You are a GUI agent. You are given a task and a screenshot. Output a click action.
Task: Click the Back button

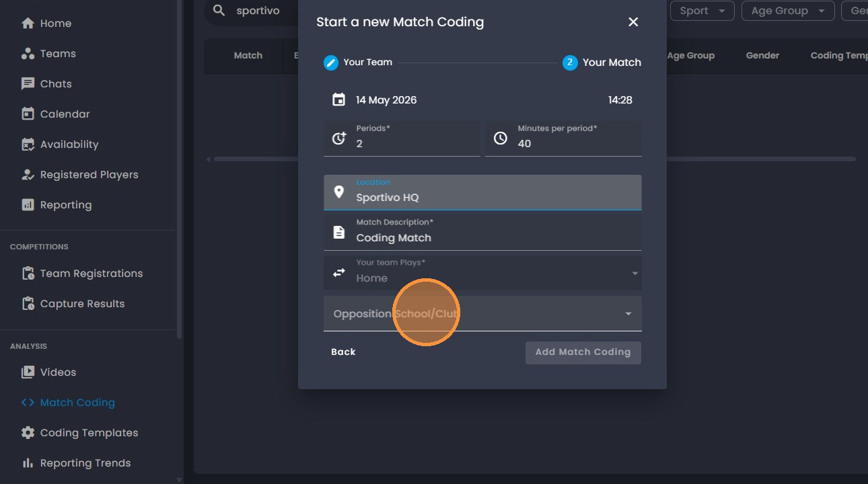coord(343,352)
